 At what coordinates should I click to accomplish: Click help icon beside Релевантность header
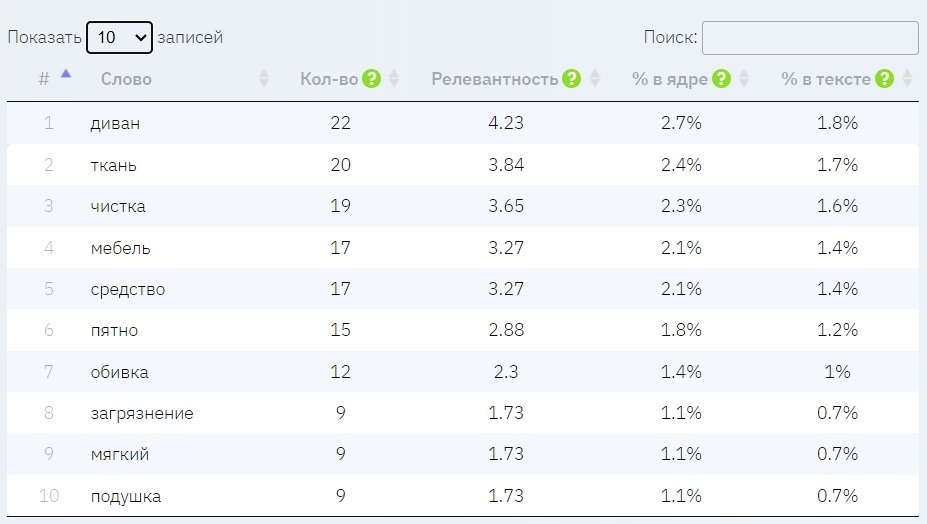tap(572, 79)
